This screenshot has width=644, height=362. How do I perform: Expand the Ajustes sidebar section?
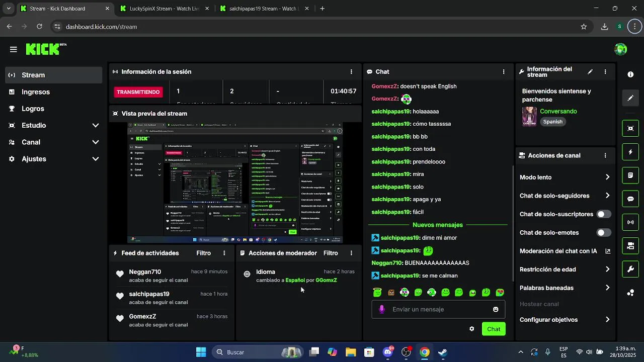pos(96,159)
